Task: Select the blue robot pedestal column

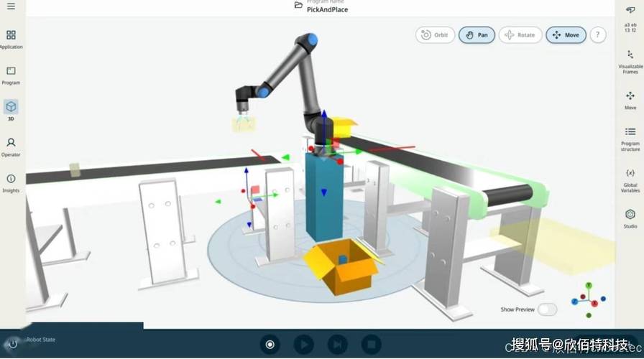Action: click(324, 197)
